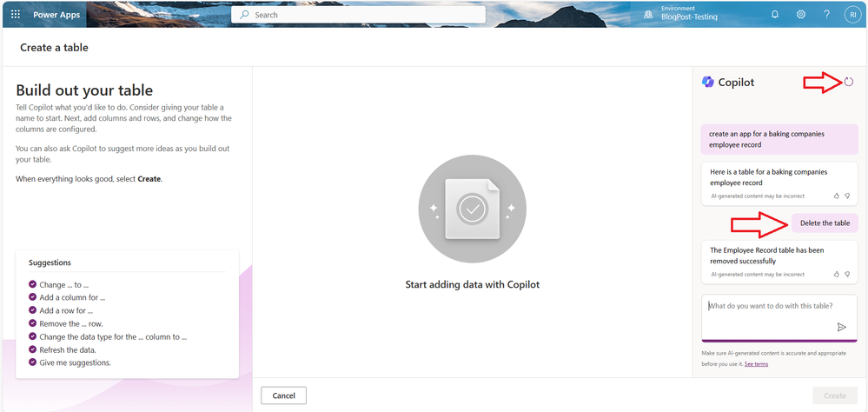
Task: Click 'create an app for a baking' message
Action: tap(779, 139)
